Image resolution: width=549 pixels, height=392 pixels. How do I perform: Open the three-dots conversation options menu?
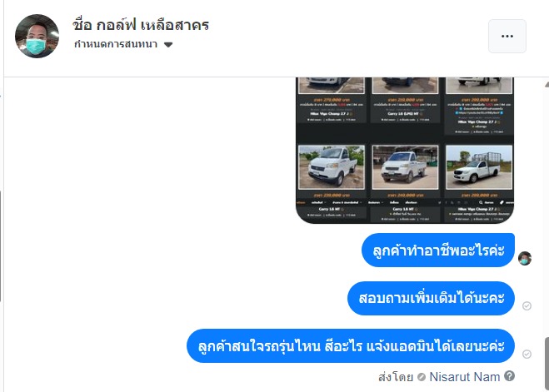pyautogui.click(x=507, y=36)
